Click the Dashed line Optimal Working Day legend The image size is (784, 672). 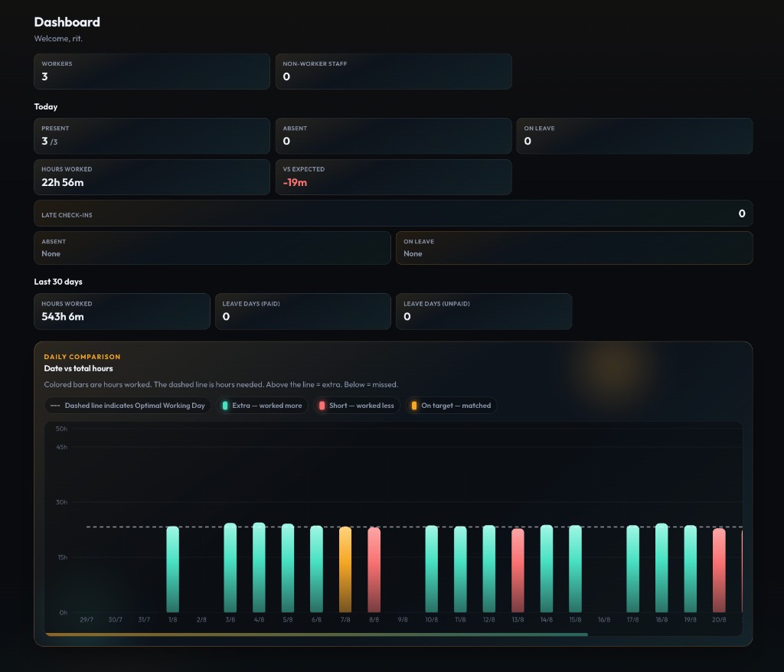128,406
